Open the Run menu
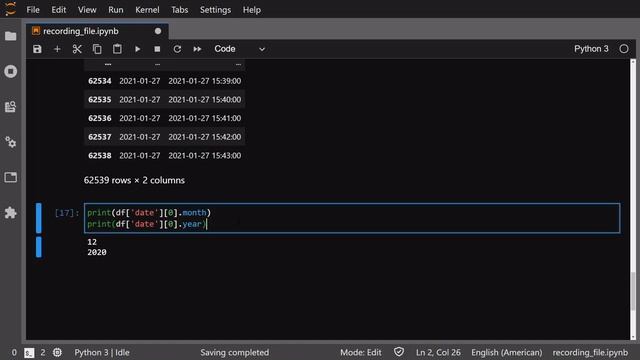This screenshot has width=640, height=360. click(116, 10)
